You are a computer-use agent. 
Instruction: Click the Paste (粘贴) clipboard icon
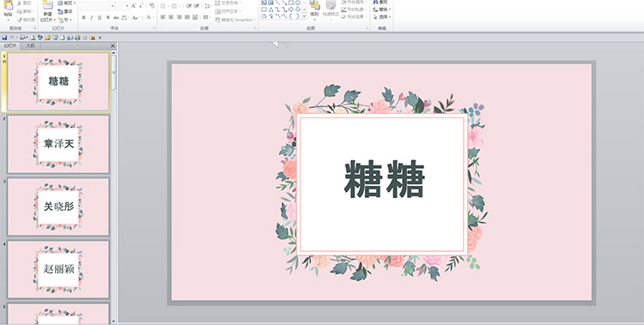9,5
